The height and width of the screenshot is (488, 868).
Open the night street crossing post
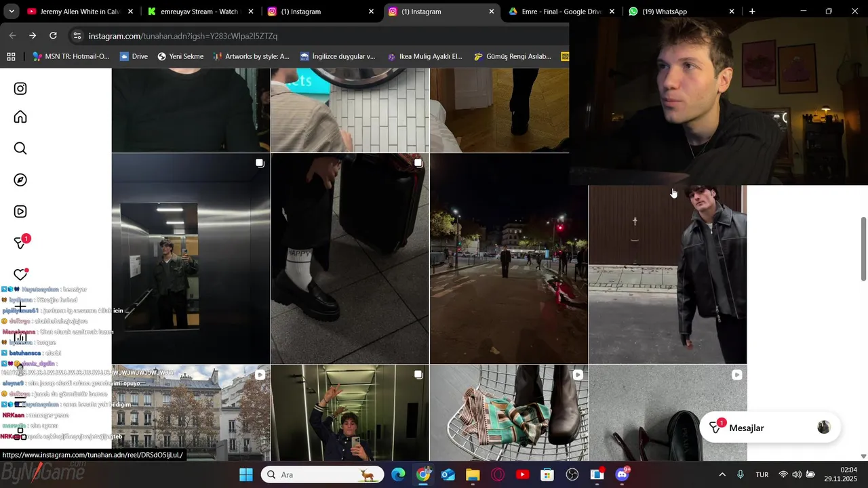pyautogui.click(x=509, y=258)
